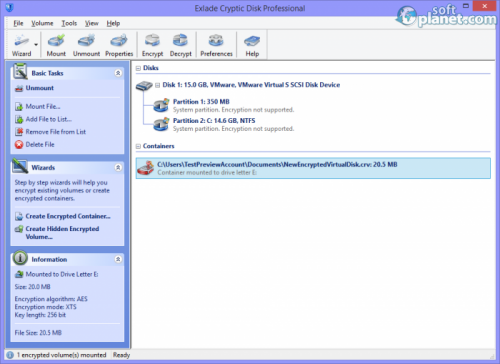
Task: Click the Basic Tasks header icon
Action: point(20,71)
